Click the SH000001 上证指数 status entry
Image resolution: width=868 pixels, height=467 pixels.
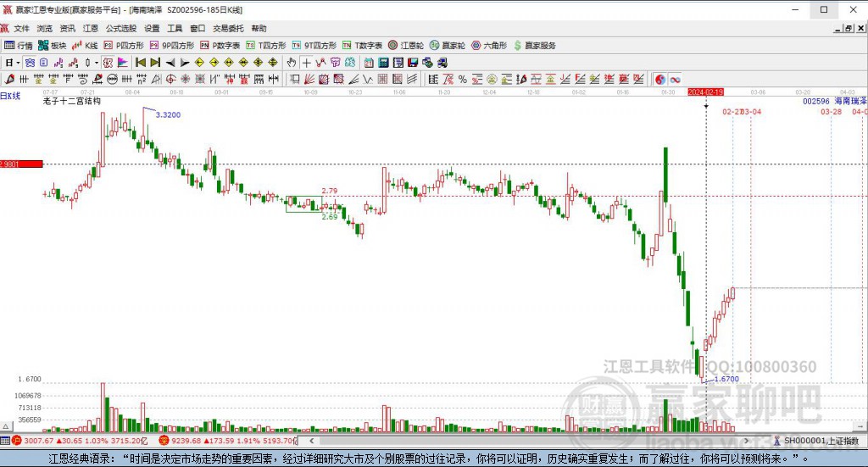click(816, 441)
